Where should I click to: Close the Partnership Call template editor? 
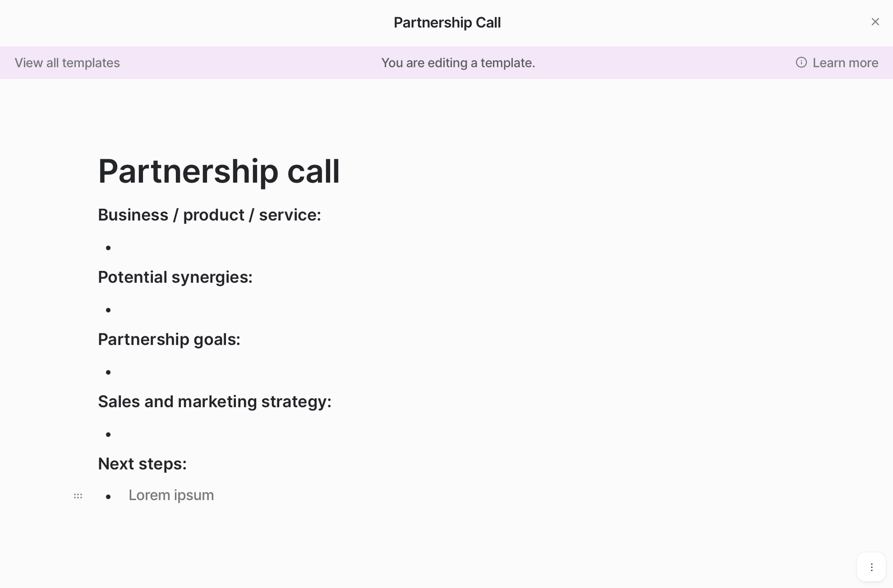[x=875, y=22]
